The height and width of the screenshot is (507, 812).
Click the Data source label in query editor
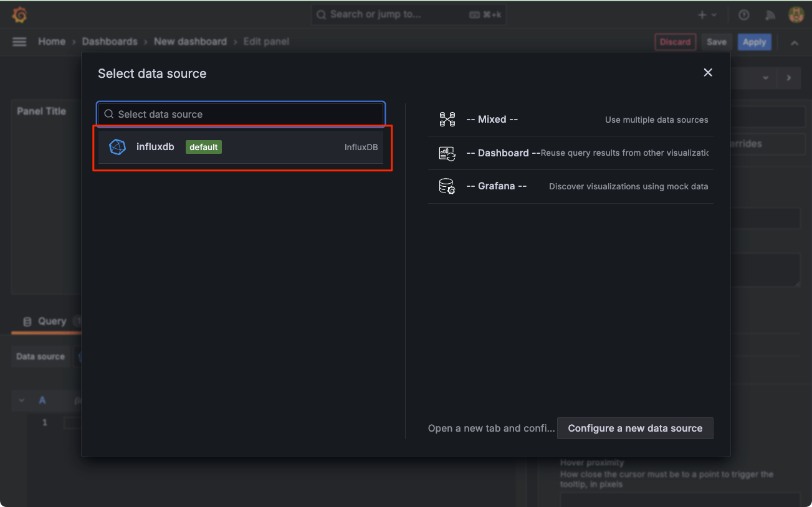[41, 356]
